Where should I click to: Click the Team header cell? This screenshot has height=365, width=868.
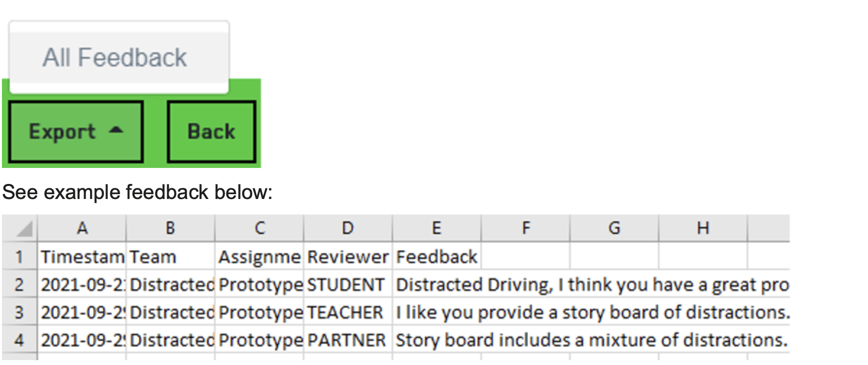[x=170, y=257]
